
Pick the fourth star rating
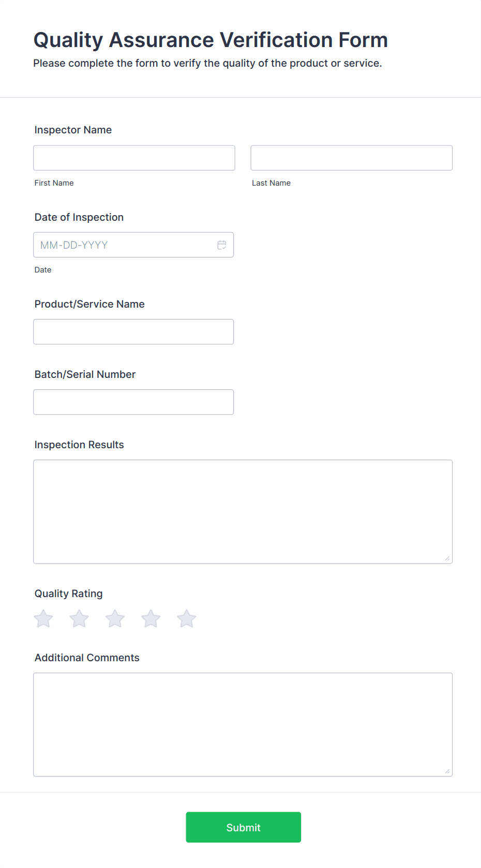click(151, 618)
